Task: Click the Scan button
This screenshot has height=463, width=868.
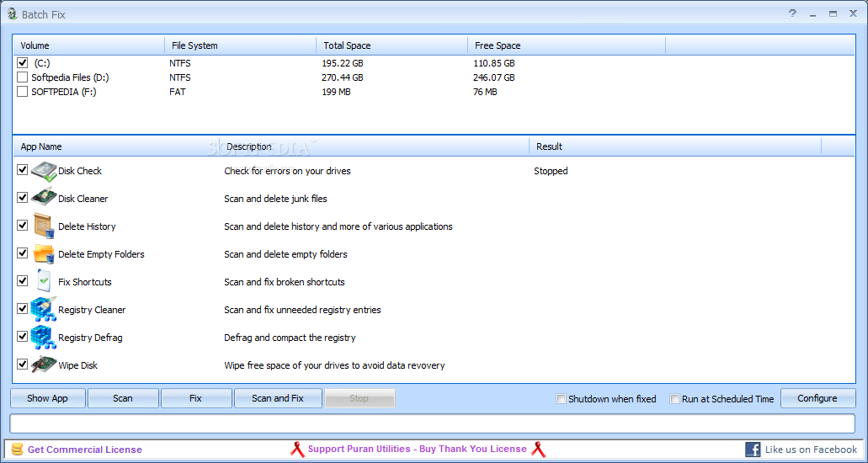Action: (x=123, y=398)
